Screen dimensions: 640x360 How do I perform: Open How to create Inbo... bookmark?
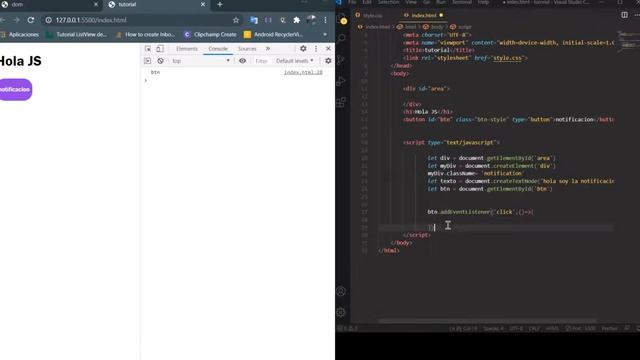146,35
